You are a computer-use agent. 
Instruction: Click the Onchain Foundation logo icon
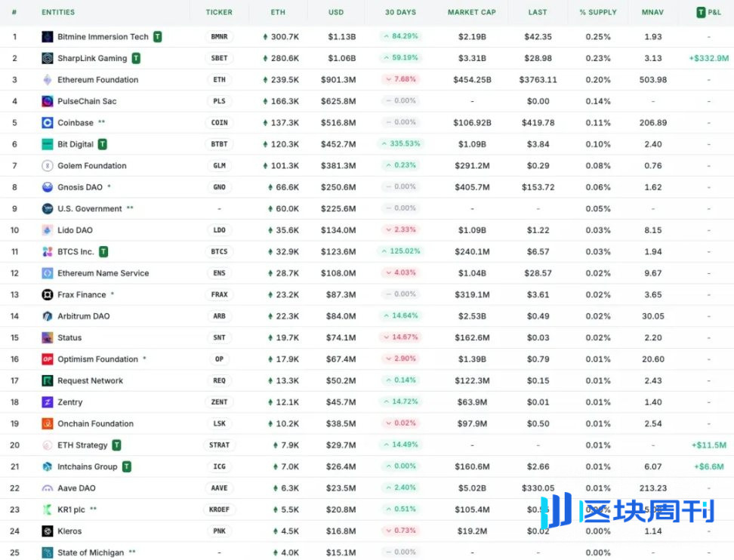[x=48, y=424]
